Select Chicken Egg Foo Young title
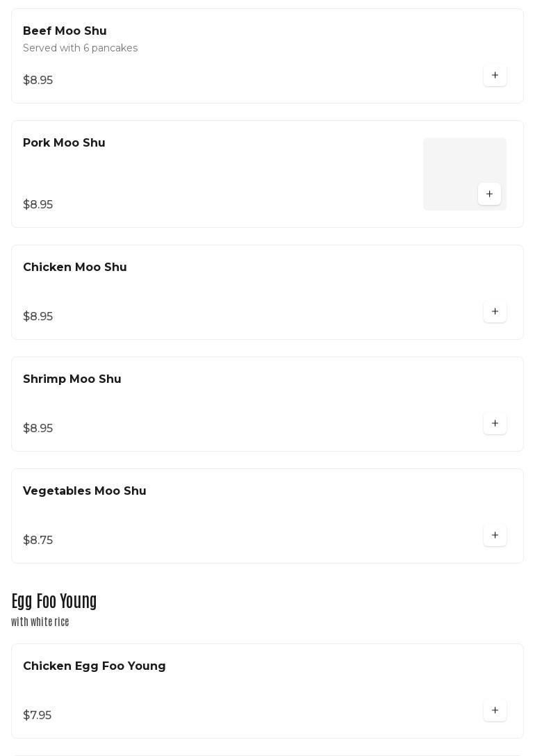Screen dimensions: 535x756 pos(94,666)
